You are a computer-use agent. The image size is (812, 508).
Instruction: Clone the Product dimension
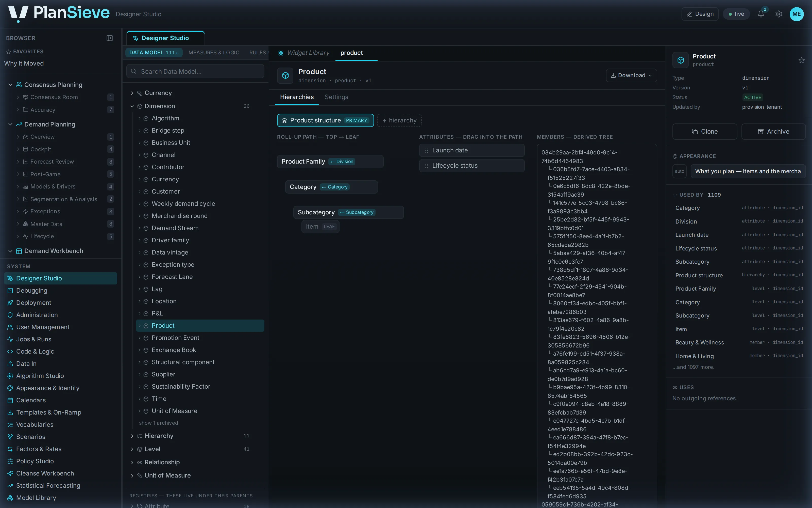pos(705,131)
